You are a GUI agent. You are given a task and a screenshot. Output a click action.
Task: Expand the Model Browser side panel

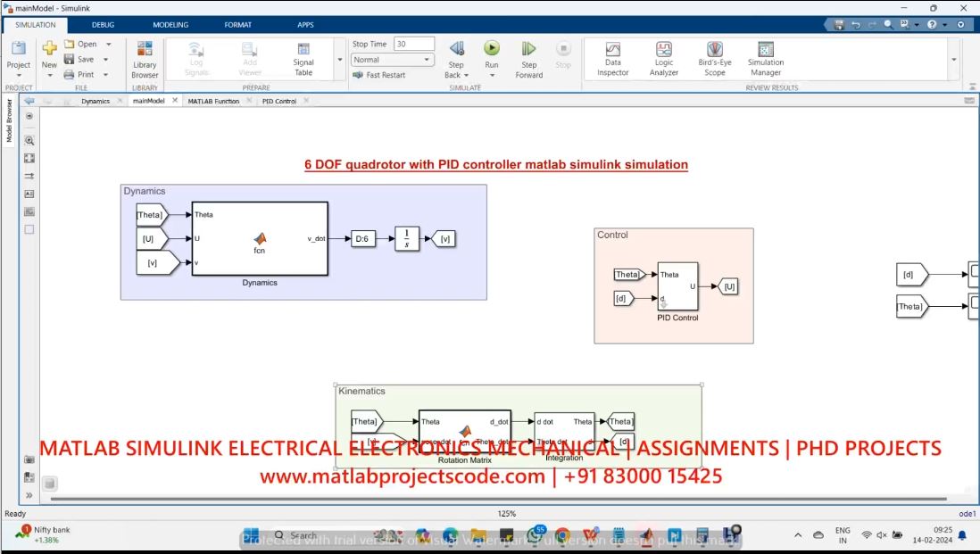click(x=10, y=121)
